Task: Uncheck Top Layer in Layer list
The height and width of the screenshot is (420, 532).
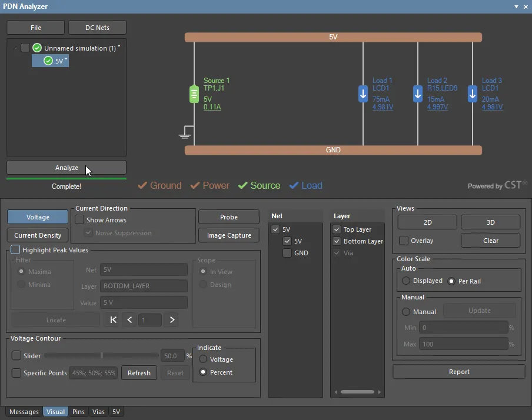Action: (337, 229)
